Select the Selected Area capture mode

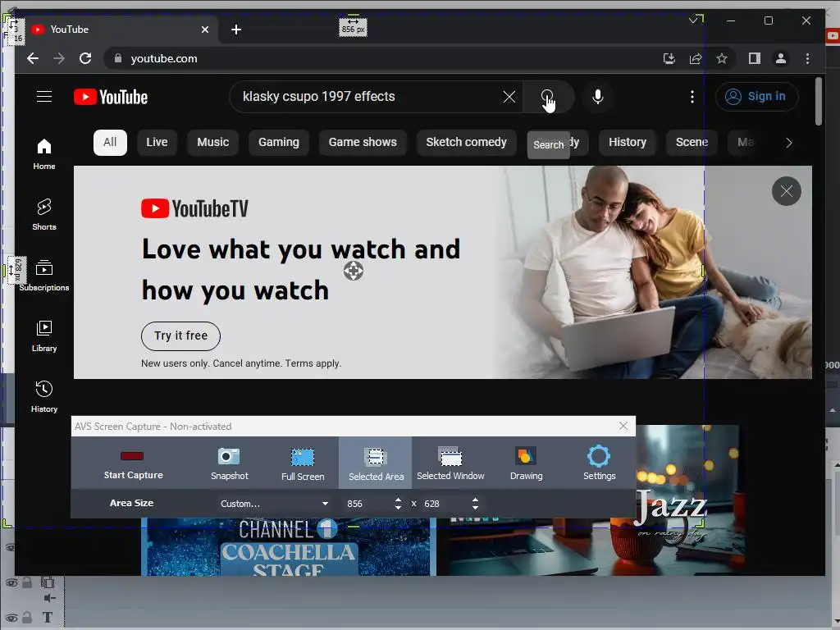(x=376, y=464)
